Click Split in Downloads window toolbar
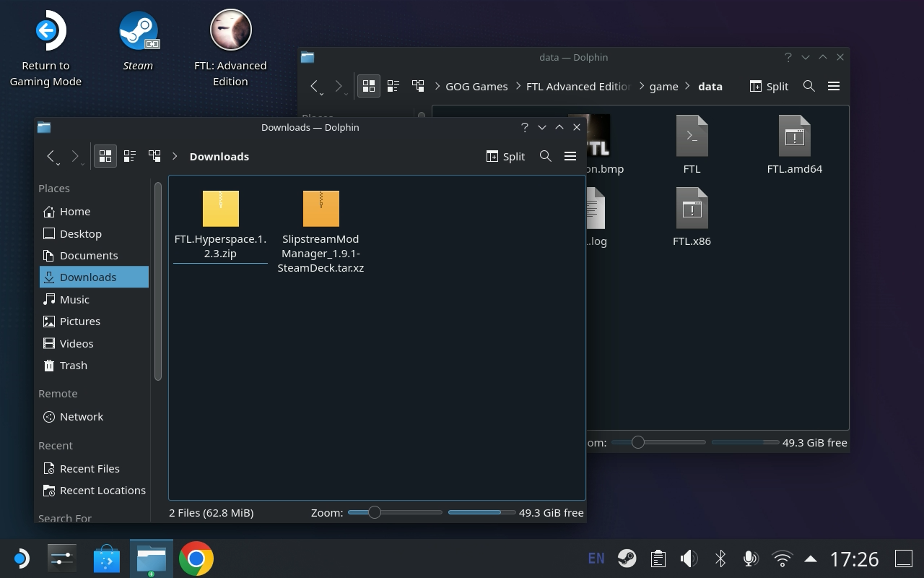The width and height of the screenshot is (924, 578). (x=506, y=156)
